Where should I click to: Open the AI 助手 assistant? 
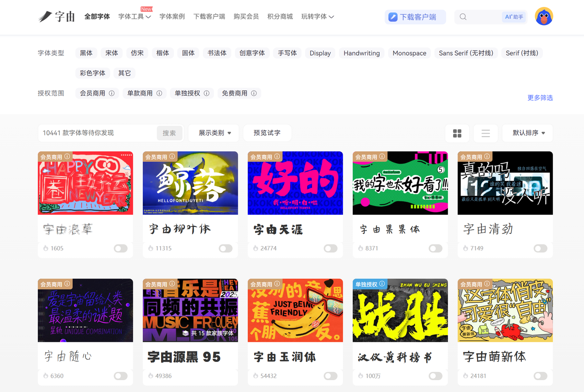[514, 17]
